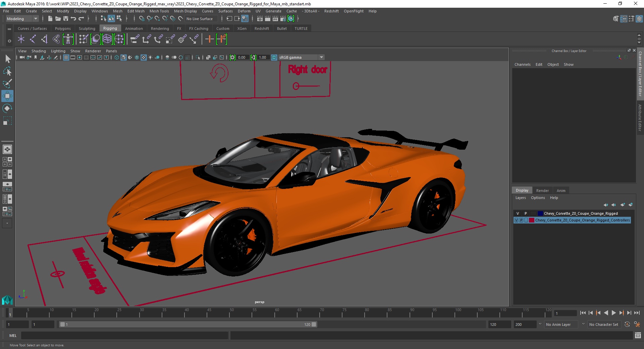This screenshot has width=644, height=349.
Task: Activate the Create Joints tool
Action: (33, 39)
